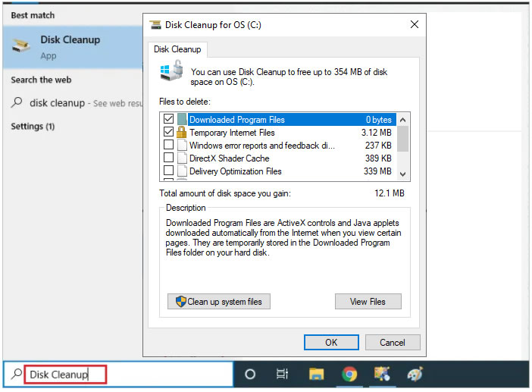This screenshot has width=532, height=392.
Task: Select the Delivery Optimization Files row text
Action: tap(236, 171)
